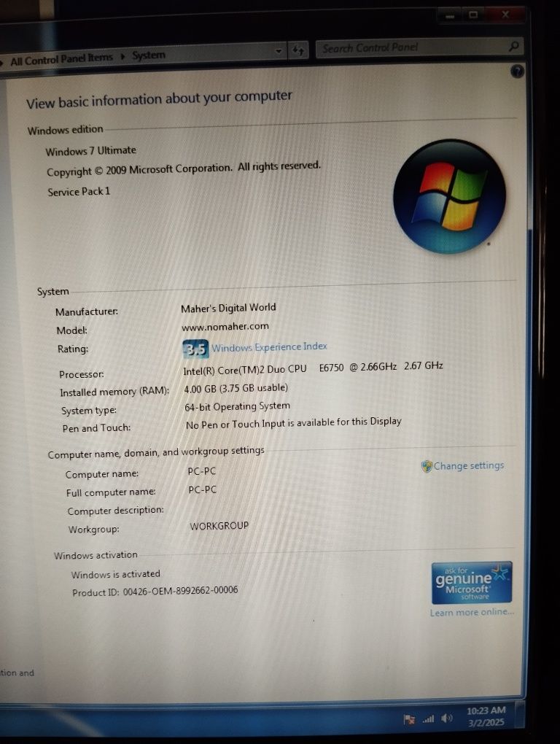This screenshot has height=744, width=560.
Task: Click the 3.5 rating badge
Action: pyautogui.click(x=195, y=349)
